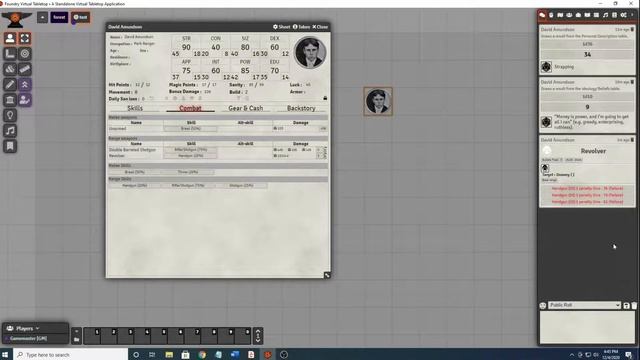
Task: Delete the Strapping roll chat message
Action: click(x=633, y=29)
